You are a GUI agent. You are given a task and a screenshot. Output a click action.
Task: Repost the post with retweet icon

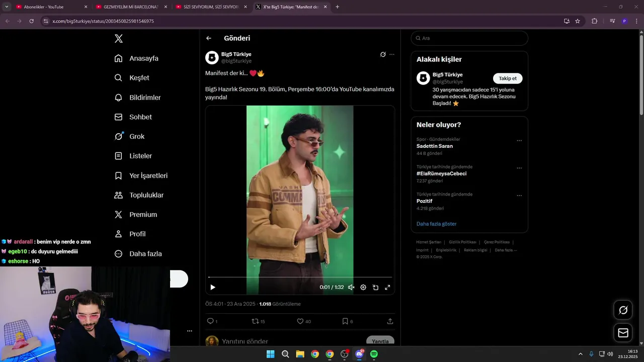click(x=255, y=321)
